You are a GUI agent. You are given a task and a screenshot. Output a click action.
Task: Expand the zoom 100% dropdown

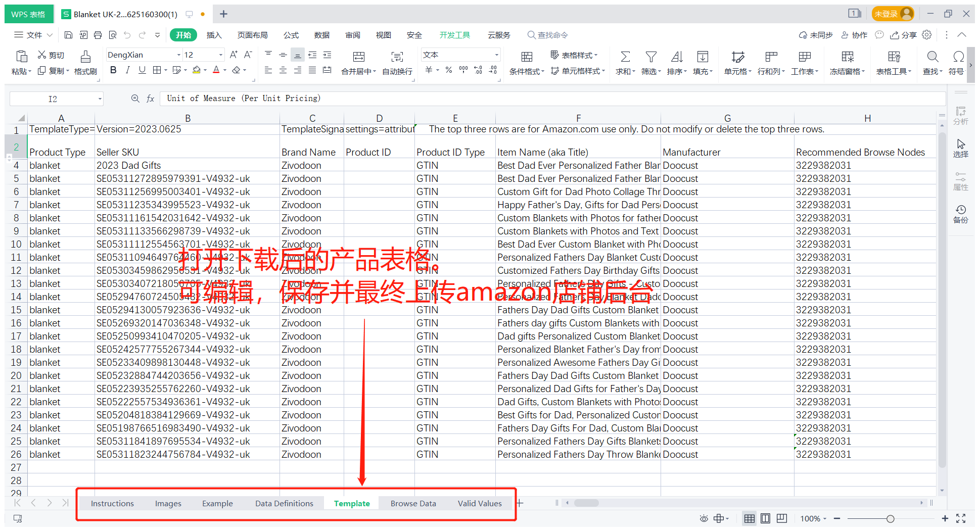click(825, 518)
